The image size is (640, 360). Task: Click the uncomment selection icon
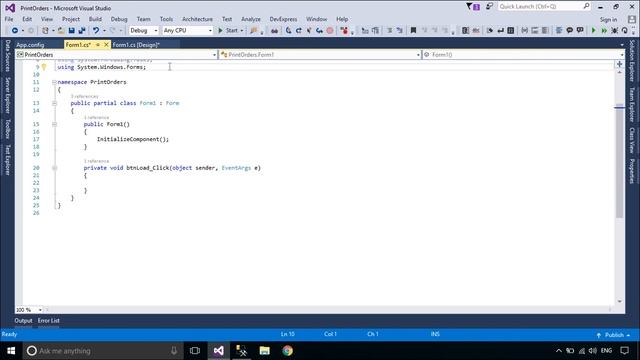pyautogui.click(x=580, y=31)
